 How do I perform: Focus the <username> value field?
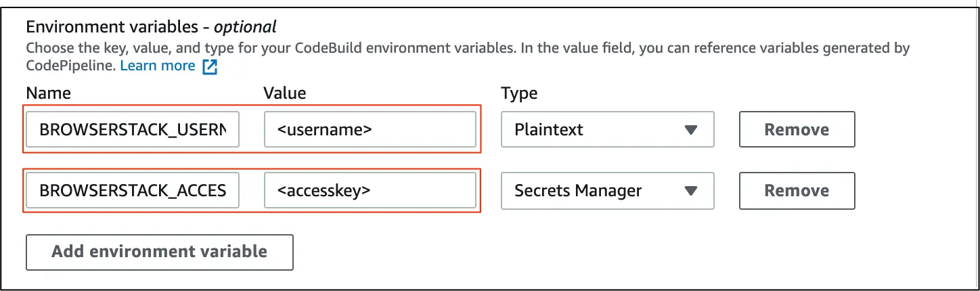point(370,129)
